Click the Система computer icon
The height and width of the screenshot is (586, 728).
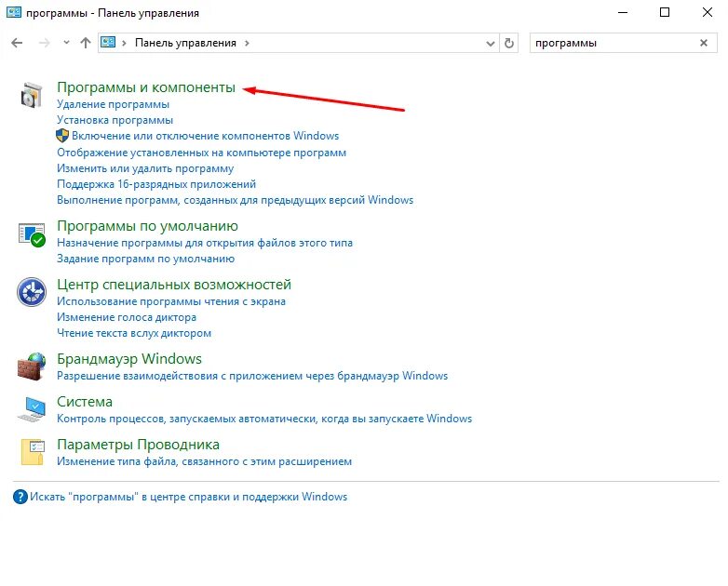click(x=32, y=409)
